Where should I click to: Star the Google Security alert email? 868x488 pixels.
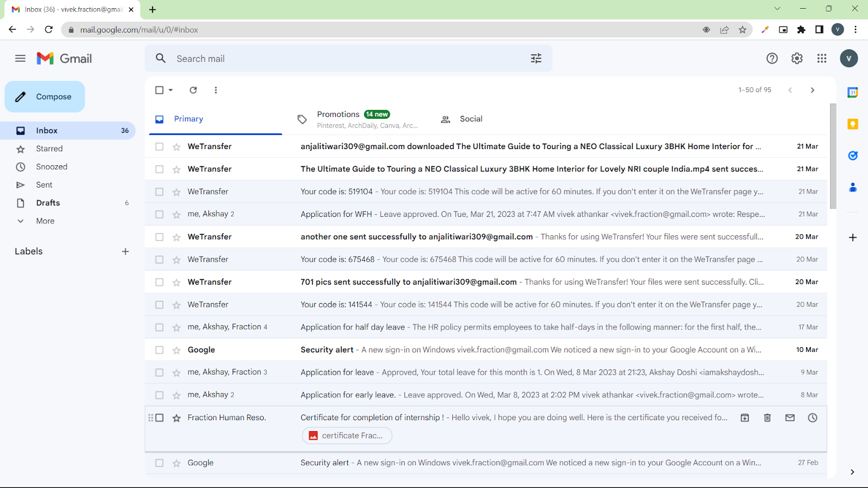[176, 350]
